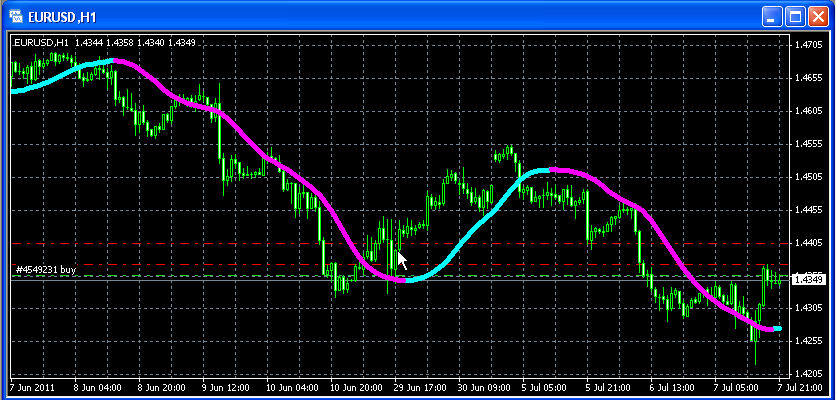
Task: Click the 7 Jun 2011 date label
Action: (31, 385)
